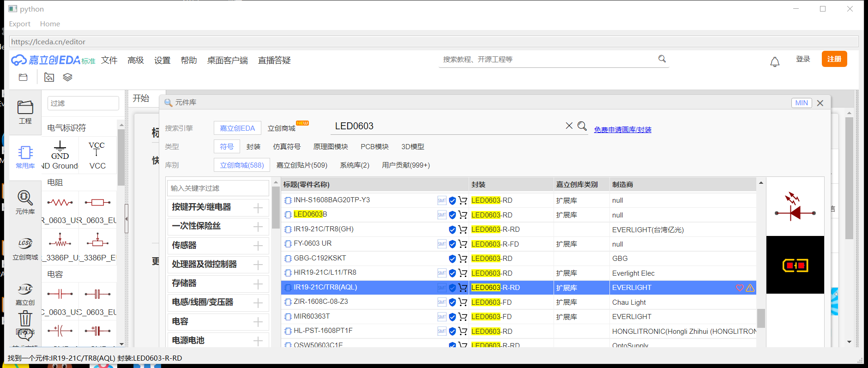
Task: Click the MIN button in 元件库 dialog
Action: (802, 103)
